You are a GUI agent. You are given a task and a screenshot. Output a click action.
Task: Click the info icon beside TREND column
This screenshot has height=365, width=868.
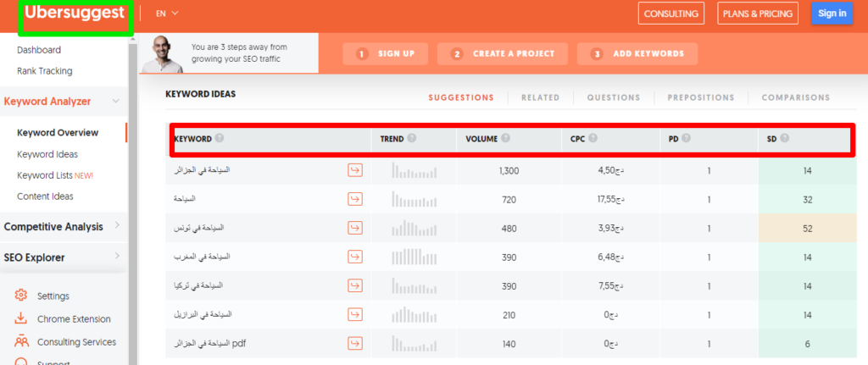pyautogui.click(x=412, y=138)
